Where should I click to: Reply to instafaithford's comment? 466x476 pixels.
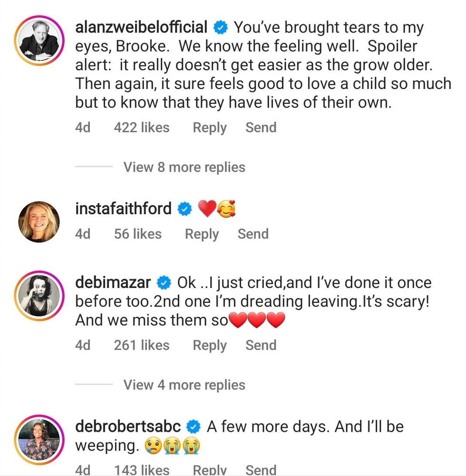(x=202, y=234)
